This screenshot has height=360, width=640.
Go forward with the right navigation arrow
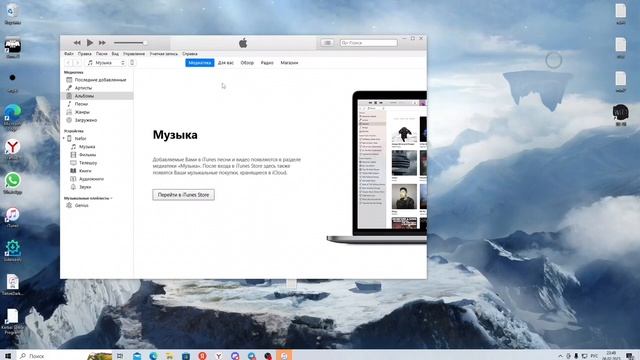click(x=77, y=62)
